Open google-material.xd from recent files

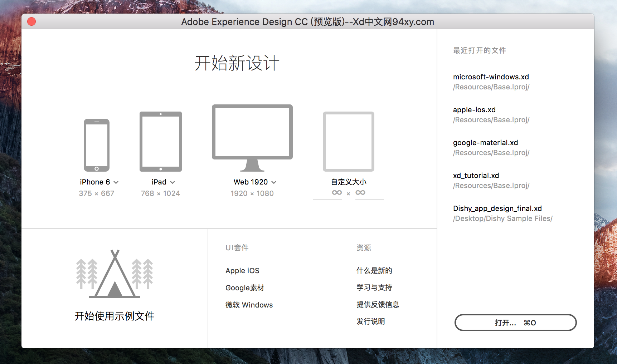coord(485,142)
